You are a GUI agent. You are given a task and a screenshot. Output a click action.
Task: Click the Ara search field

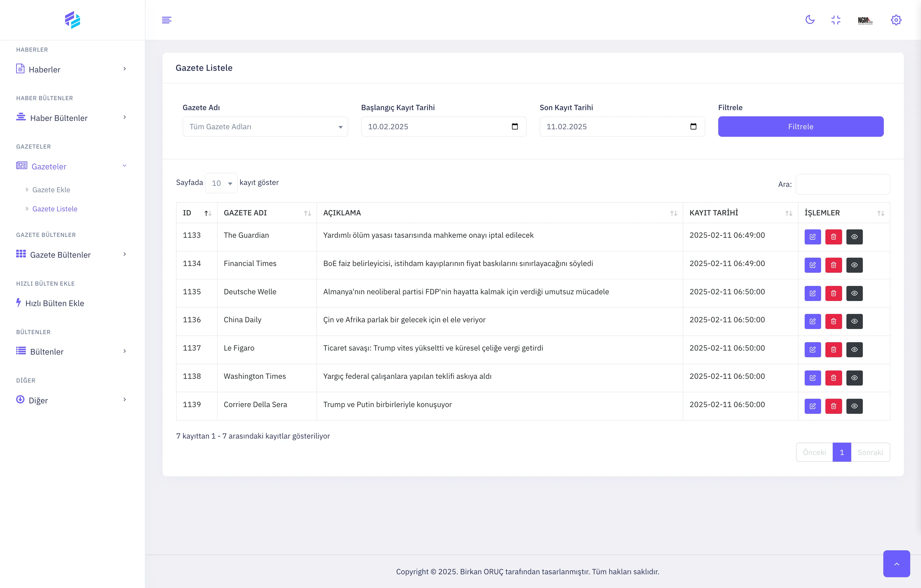(843, 184)
